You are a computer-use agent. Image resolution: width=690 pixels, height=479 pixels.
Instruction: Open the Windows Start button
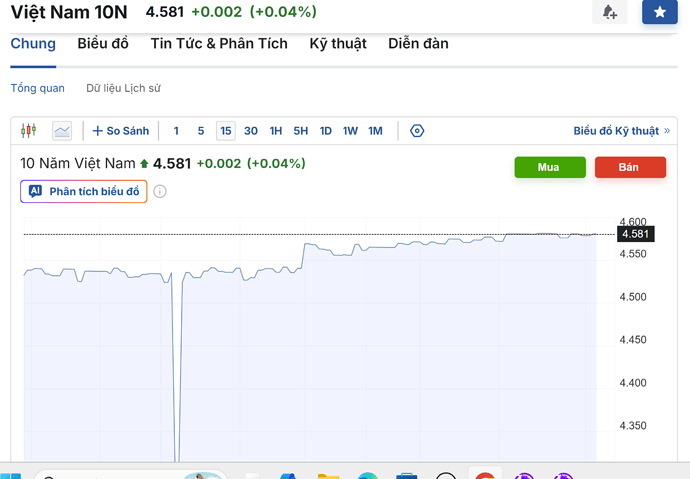[11, 475]
